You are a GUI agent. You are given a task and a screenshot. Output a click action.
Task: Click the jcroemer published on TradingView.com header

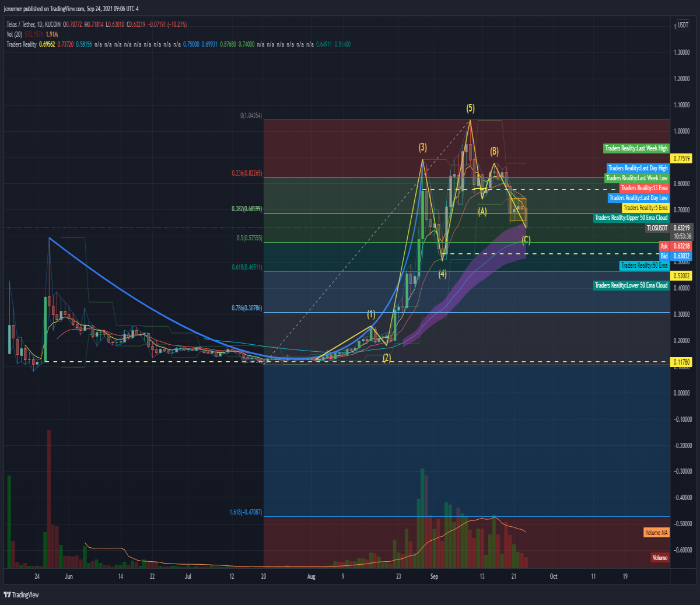tap(71, 9)
